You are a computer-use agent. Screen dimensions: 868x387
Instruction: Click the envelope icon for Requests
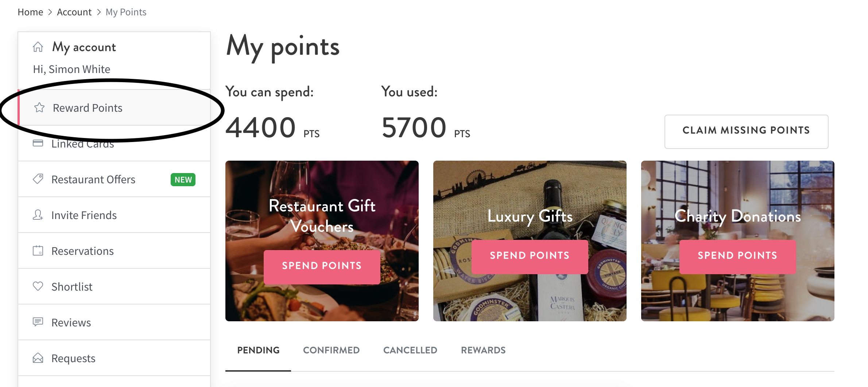click(38, 358)
